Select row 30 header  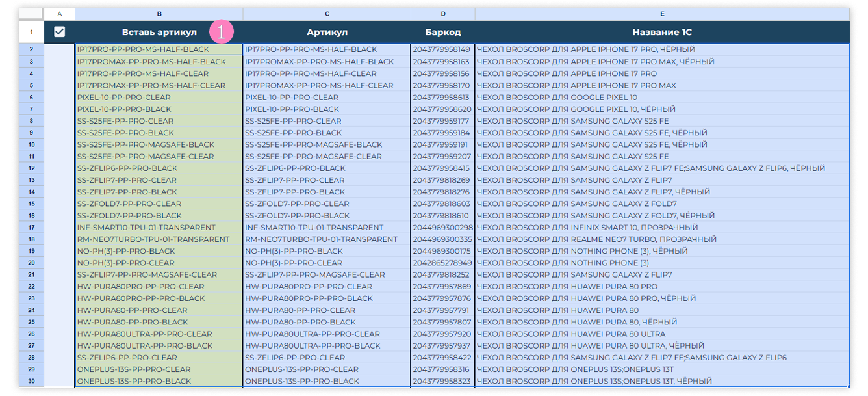31,381
